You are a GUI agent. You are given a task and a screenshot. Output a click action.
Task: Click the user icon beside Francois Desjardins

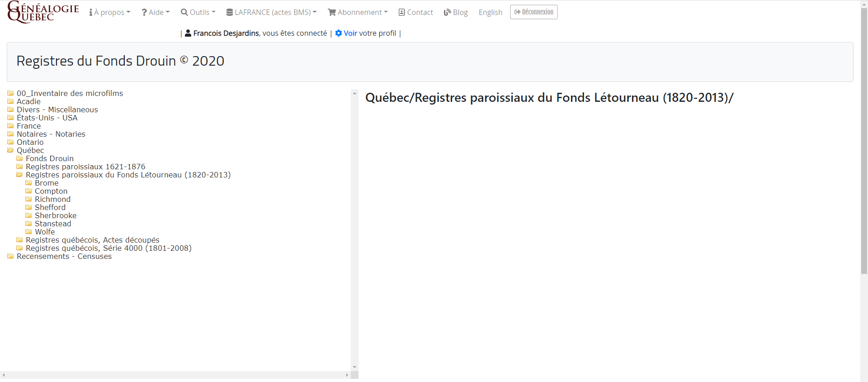tap(188, 33)
